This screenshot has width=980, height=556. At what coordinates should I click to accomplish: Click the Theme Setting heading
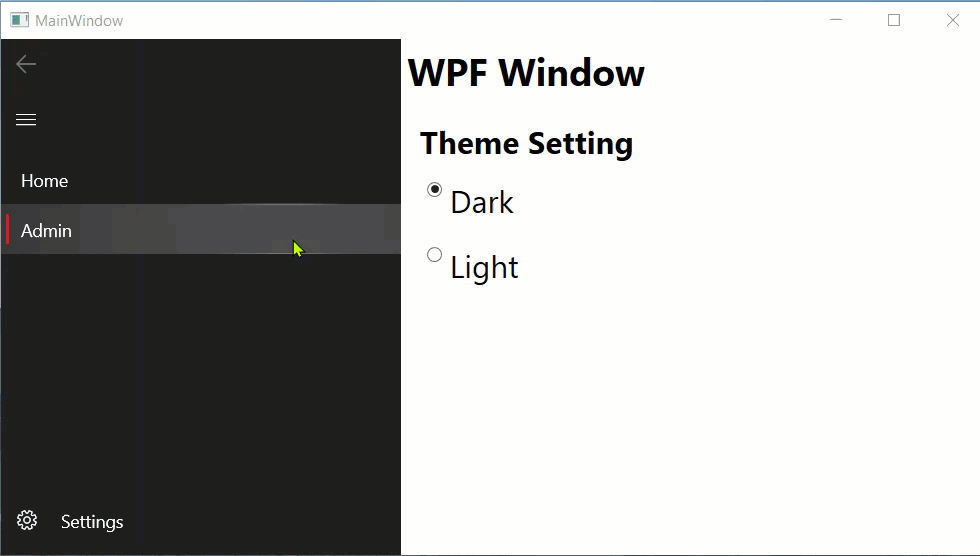pyautogui.click(x=526, y=143)
